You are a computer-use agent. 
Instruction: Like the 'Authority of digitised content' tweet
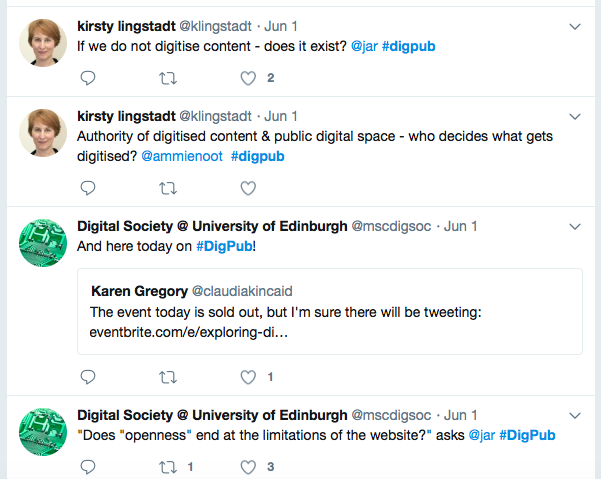pyautogui.click(x=248, y=188)
